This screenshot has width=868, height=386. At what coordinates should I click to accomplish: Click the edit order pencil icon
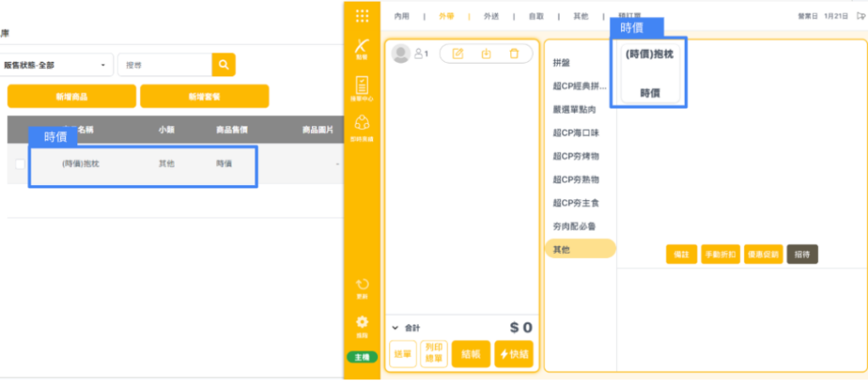click(x=458, y=53)
